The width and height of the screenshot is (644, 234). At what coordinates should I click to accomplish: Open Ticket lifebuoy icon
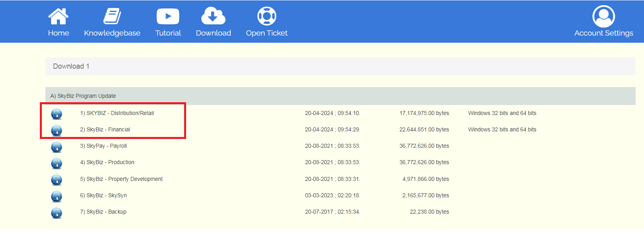coord(267,16)
